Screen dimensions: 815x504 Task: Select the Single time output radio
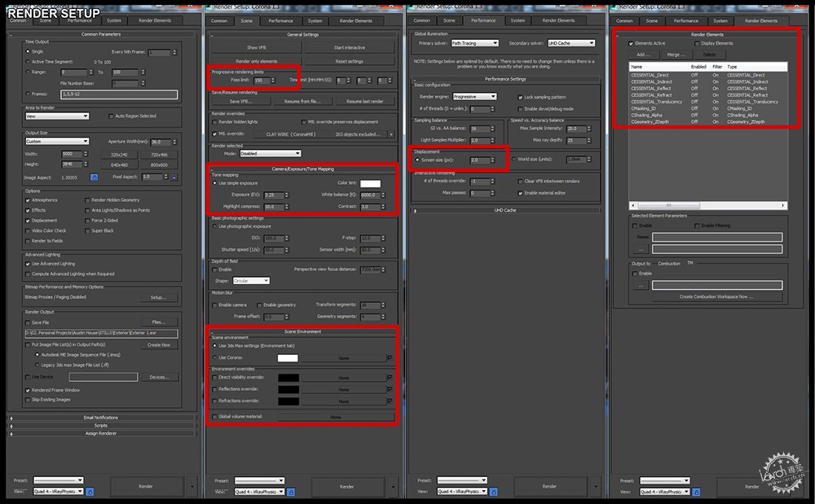(x=28, y=51)
